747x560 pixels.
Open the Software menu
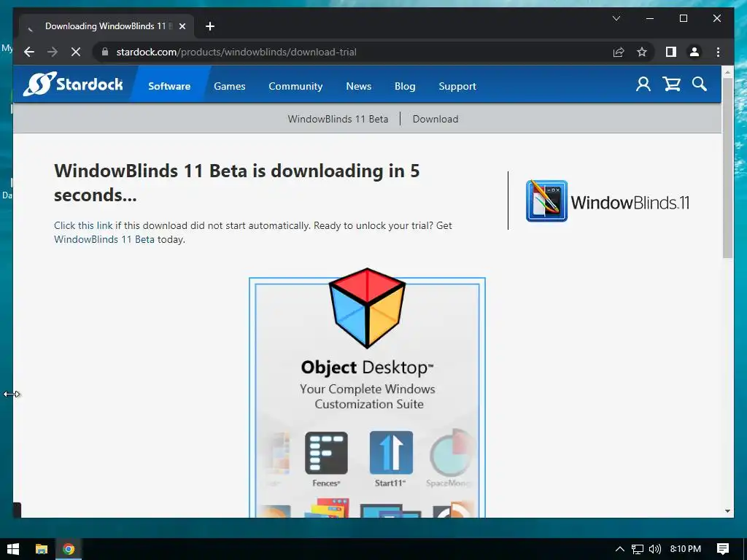[169, 86]
